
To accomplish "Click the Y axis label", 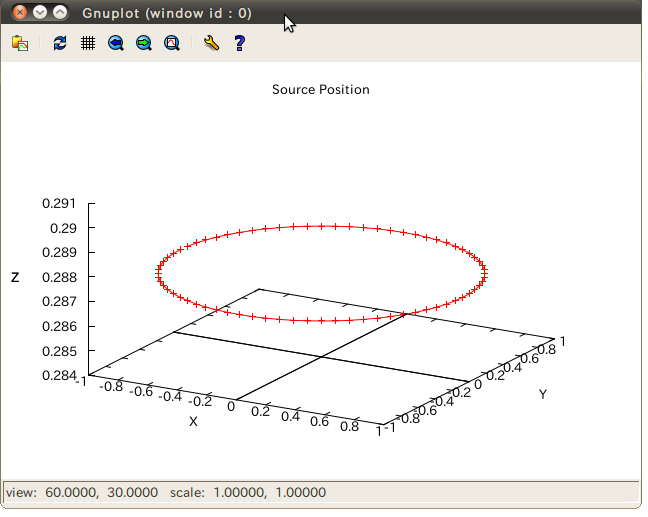I will [x=543, y=394].
